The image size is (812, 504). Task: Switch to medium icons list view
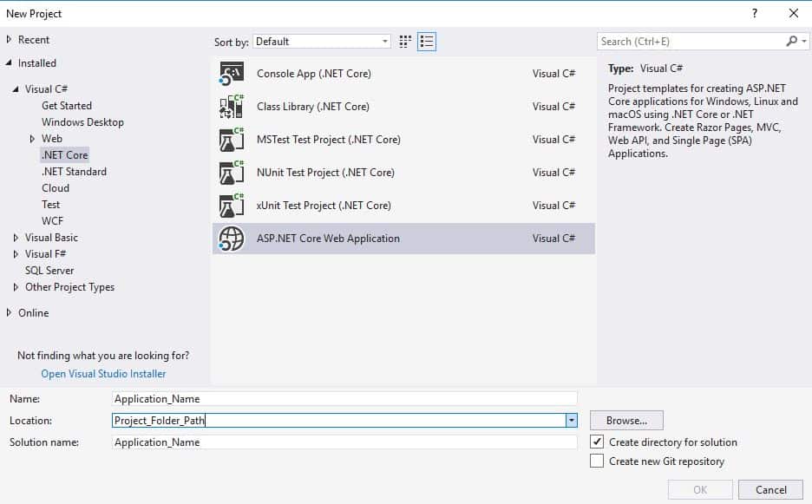[426, 42]
